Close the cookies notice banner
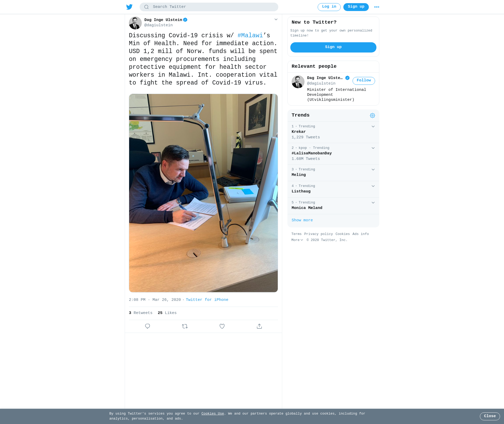This screenshot has height=424, width=504. click(x=490, y=416)
